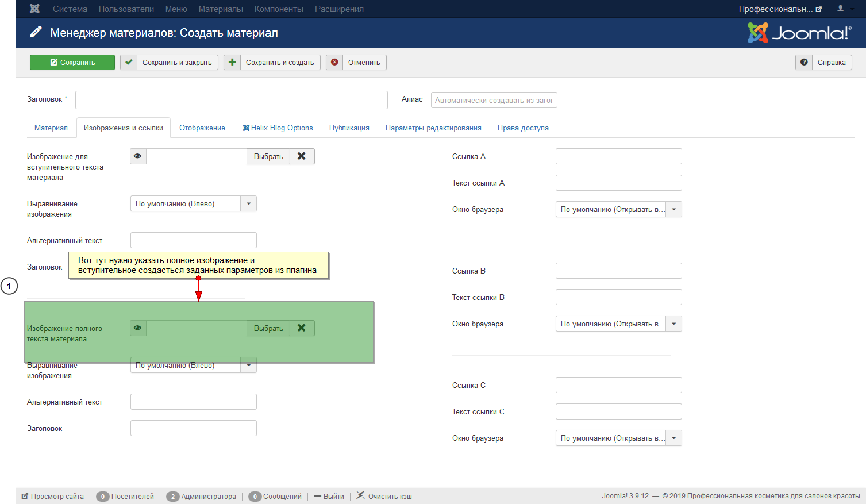
Task: Click the Посетителей counter in footer
Action: 125,497
